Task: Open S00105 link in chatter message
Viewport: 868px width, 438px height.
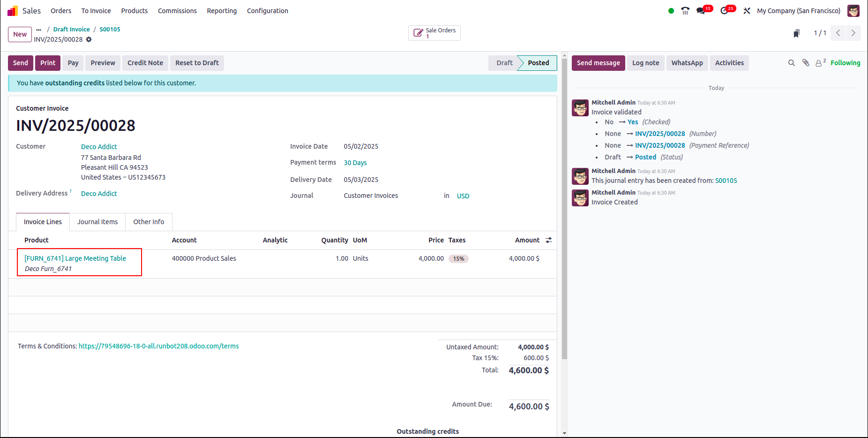Action: (x=726, y=181)
